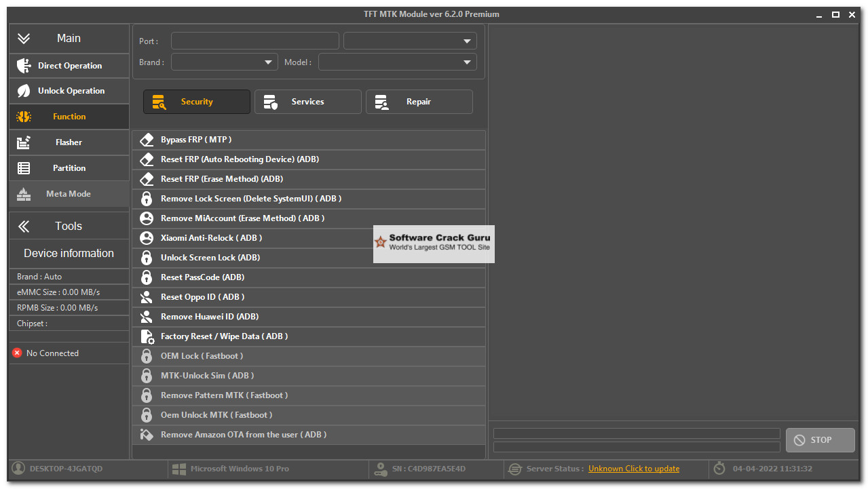
Task: Run Remove Pattern MTK ( Fastboot )
Action: (309, 395)
